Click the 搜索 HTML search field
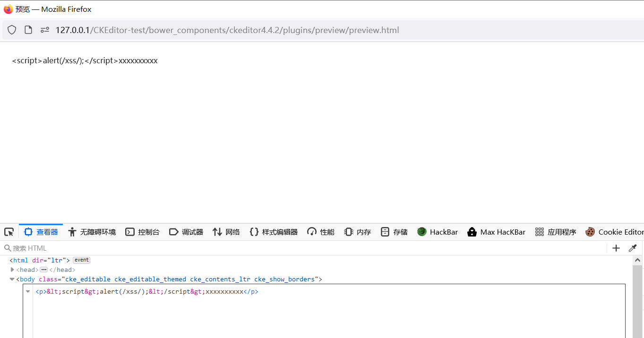The width and height of the screenshot is (644, 338). click(302, 248)
